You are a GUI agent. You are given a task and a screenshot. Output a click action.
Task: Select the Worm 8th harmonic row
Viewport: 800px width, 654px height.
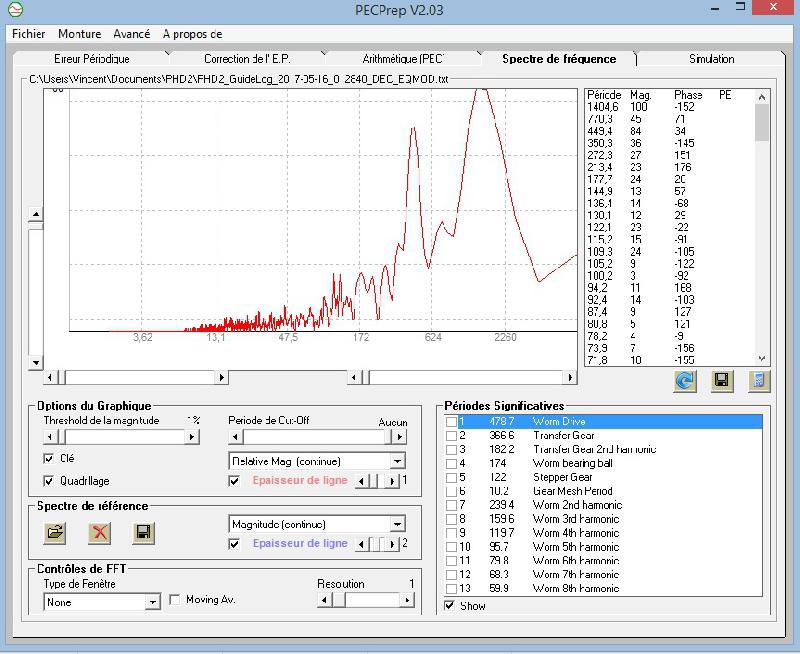point(604,588)
